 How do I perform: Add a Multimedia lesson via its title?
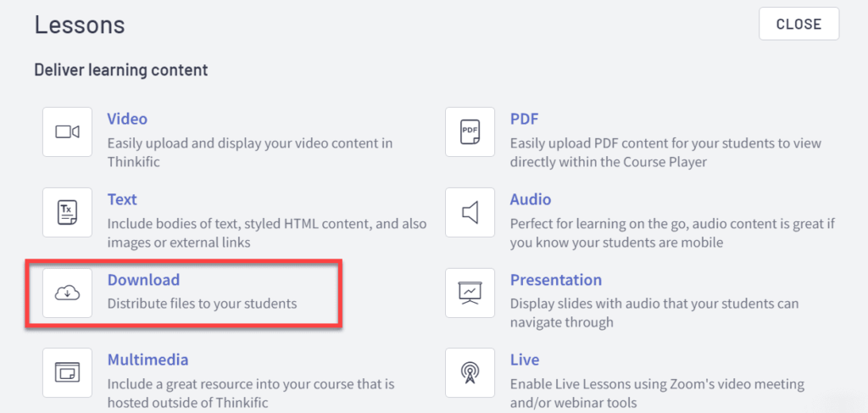[x=147, y=360]
